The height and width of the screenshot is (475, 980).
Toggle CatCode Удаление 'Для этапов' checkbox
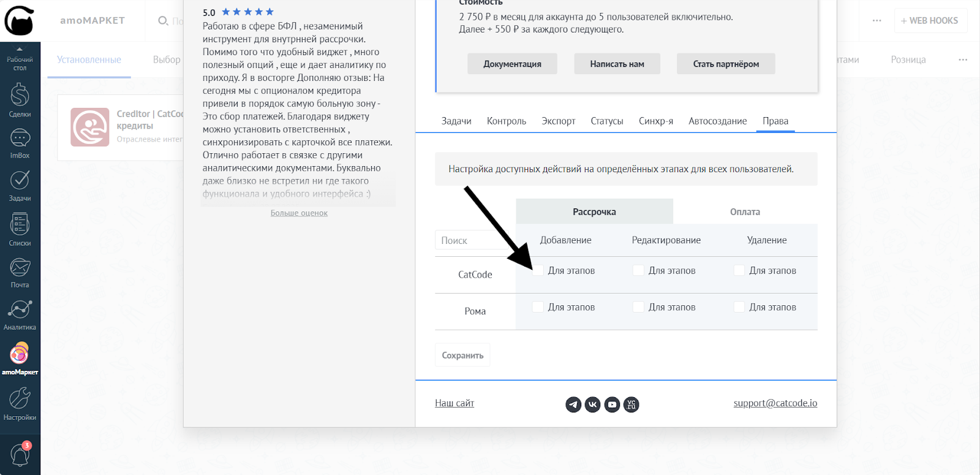pos(739,270)
